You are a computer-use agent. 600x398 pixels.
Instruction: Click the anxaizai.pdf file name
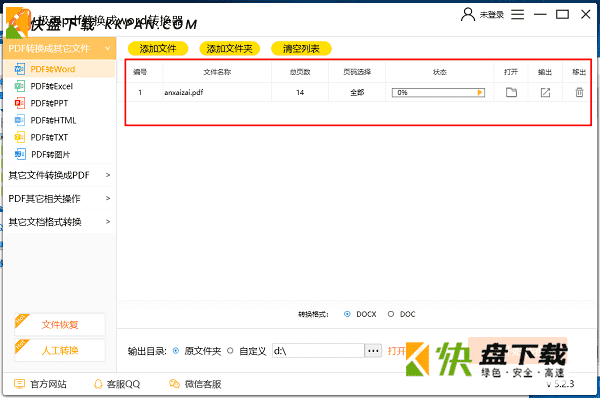point(184,93)
